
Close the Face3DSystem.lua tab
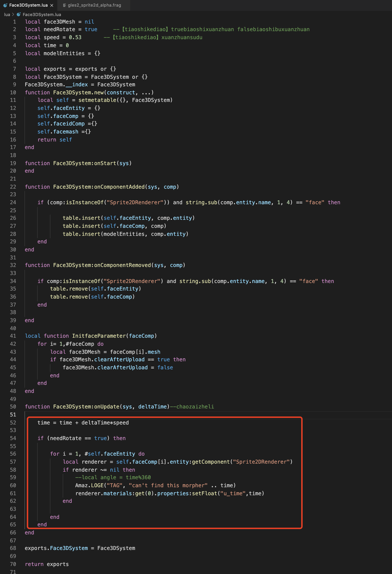[x=52, y=5]
